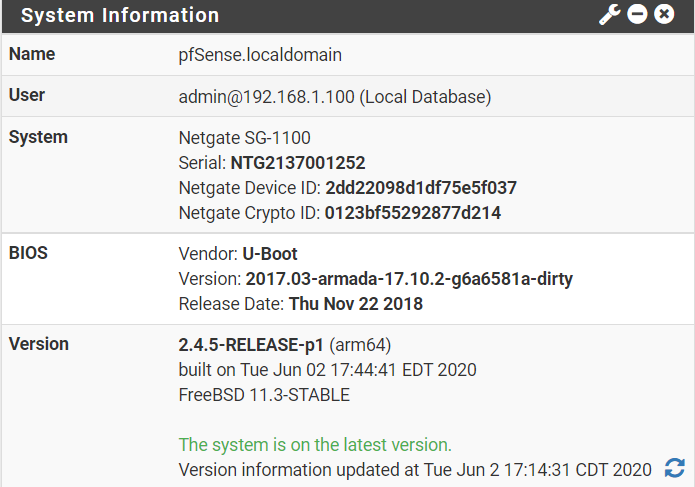Select BIOS version 2017.03-armada-17.10.2-g6a6581a-dirty
This screenshot has height=487, width=695.
409,279
